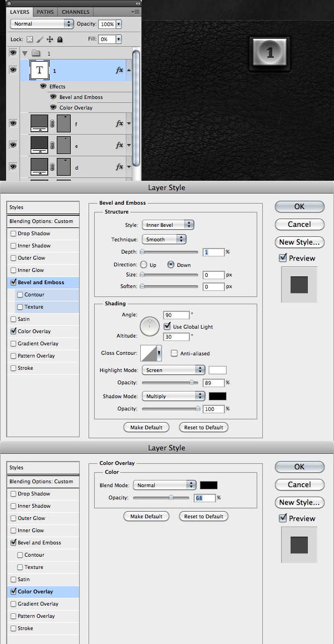Hide group 1 with its eye icon
334x644 pixels.
pos(13,53)
